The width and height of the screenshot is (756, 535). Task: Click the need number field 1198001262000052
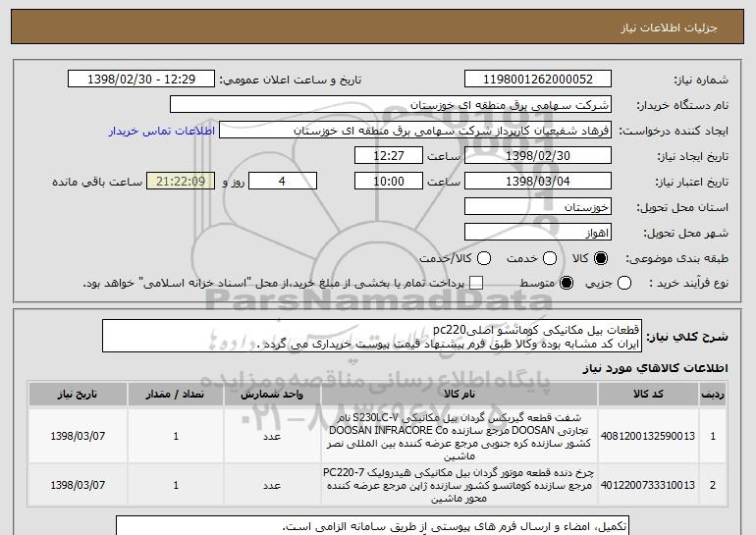538,80
